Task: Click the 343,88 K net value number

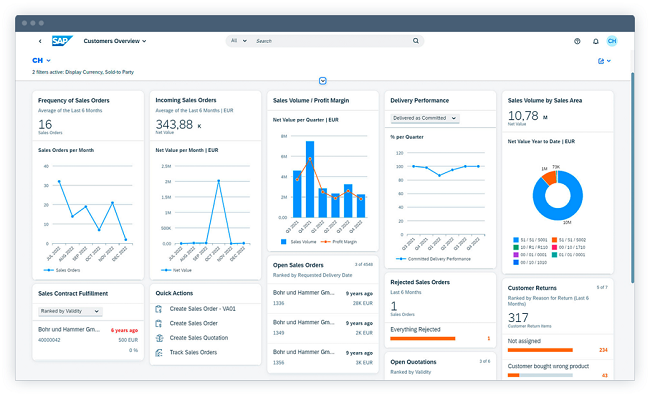Action: (178, 124)
